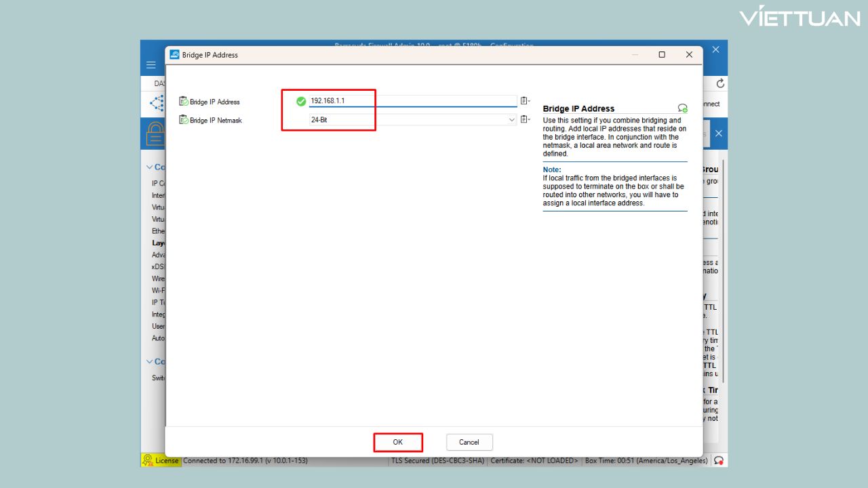868x488 pixels.
Task: Expand the Bridge IP Netmask dropdown
Action: (x=512, y=120)
